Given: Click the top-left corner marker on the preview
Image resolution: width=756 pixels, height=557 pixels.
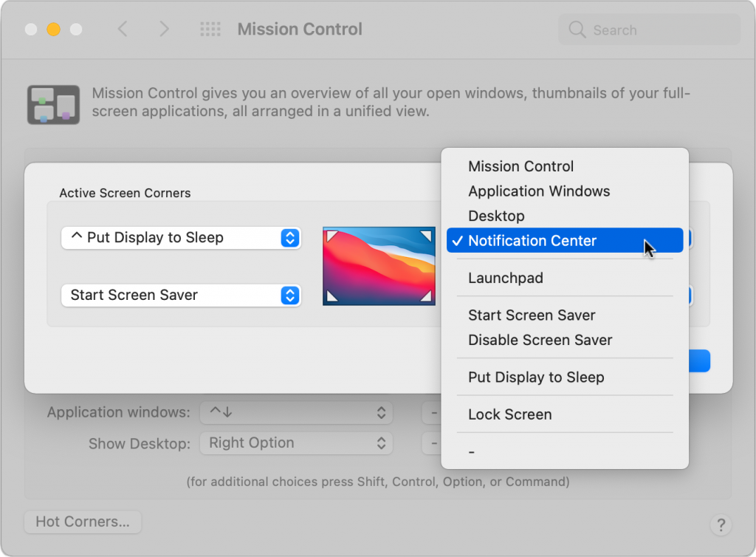Looking at the screenshot, I should pyautogui.click(x=331, y=236).
